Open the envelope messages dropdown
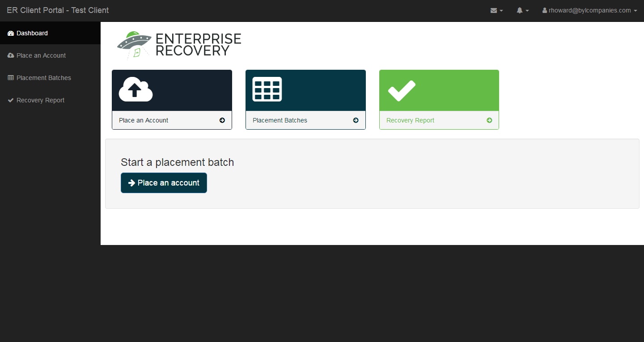The height and width of the screenshot is (342, 644). tap(496, 10)
